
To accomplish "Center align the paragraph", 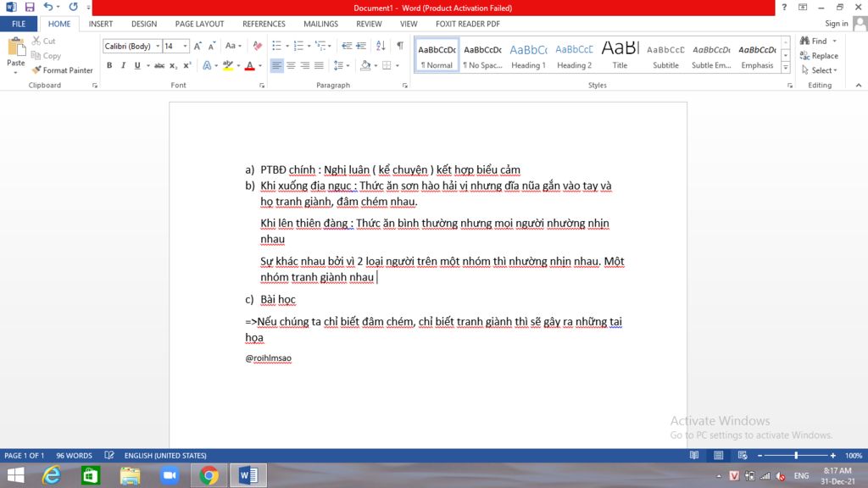I will point(291,65).
